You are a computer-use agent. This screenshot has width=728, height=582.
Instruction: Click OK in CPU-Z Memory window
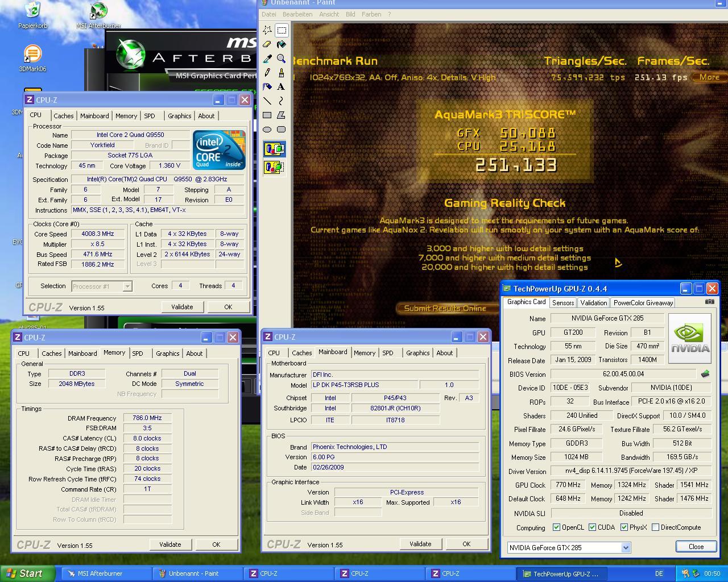pos(216,544)
